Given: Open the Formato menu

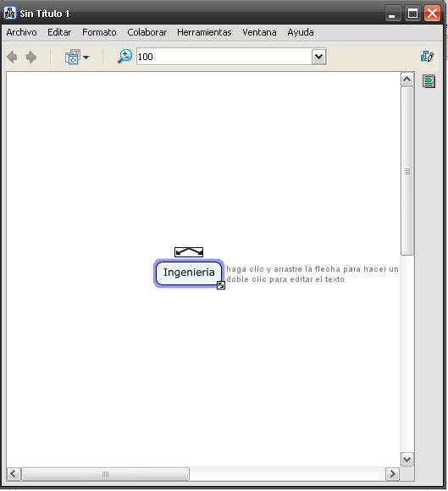Looking at the screenshot, I should click(x=99, y=32).
